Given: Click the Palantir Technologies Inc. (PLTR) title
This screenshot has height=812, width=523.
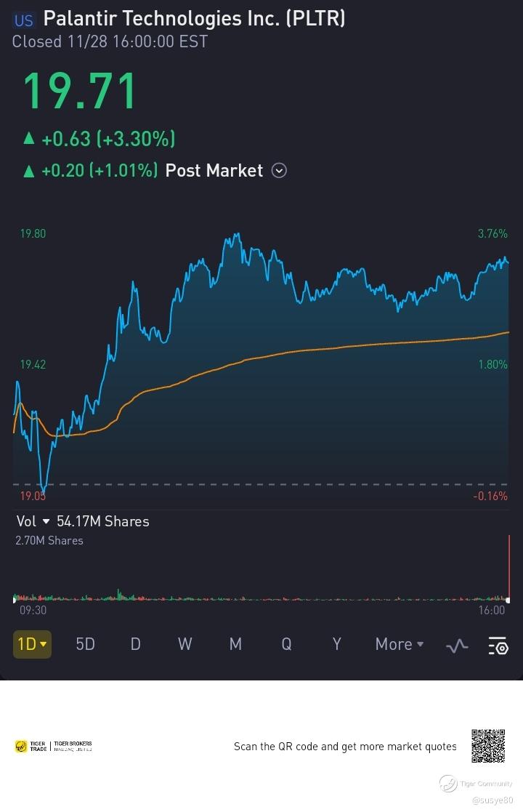Looking at the screenshot, I should point(194,19).
